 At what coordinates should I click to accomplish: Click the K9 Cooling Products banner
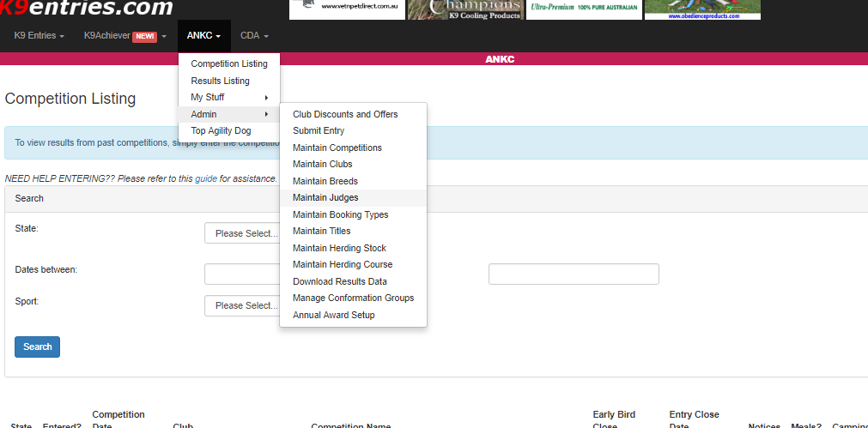tap(465, 9)
